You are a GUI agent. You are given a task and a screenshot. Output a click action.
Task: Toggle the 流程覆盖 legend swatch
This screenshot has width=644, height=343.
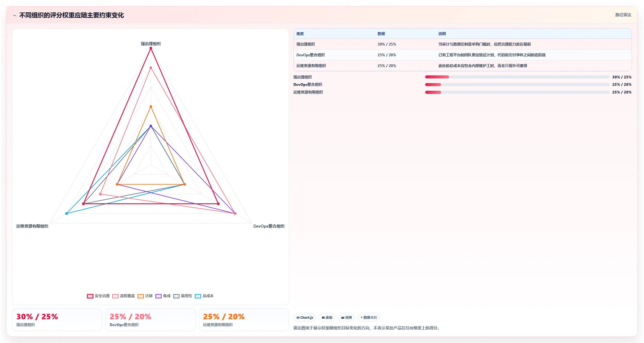point(115,296)
